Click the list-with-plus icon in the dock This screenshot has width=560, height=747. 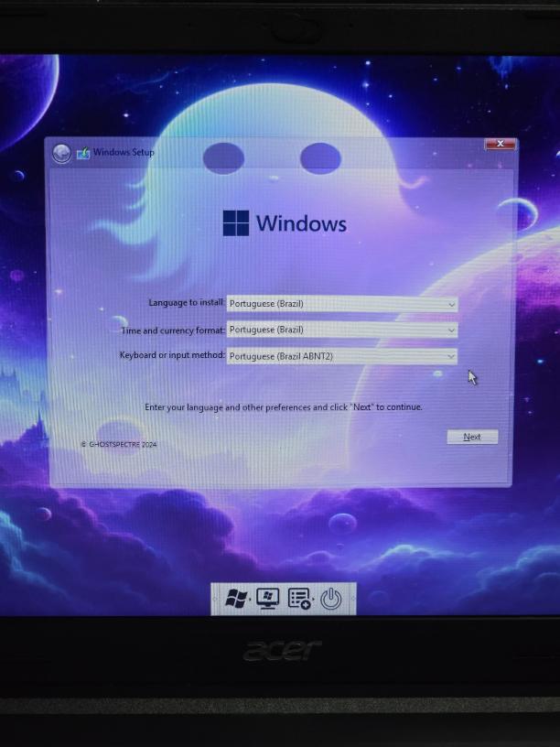[299, 599]
